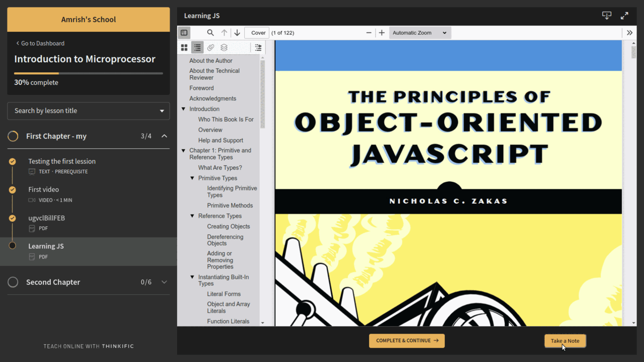Image resolution: width=644 pixels, height=362 pixels.
Task: Show thumbnails view in PDF sidebar
Action: [184, 48]
